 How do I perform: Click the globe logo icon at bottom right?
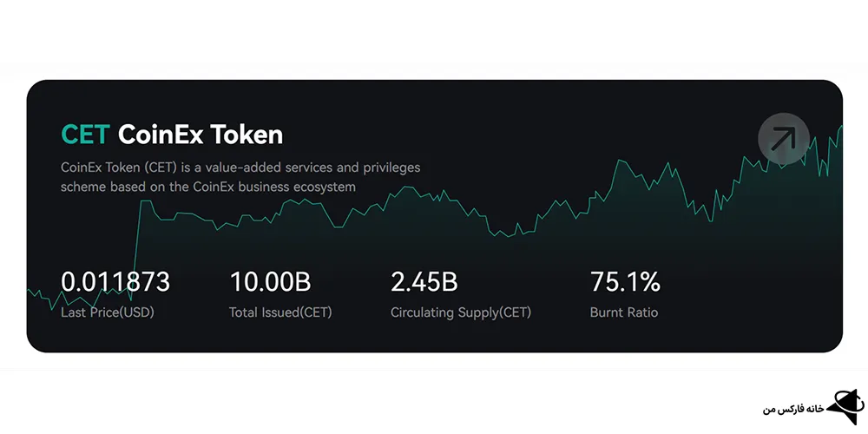(845, 407)
